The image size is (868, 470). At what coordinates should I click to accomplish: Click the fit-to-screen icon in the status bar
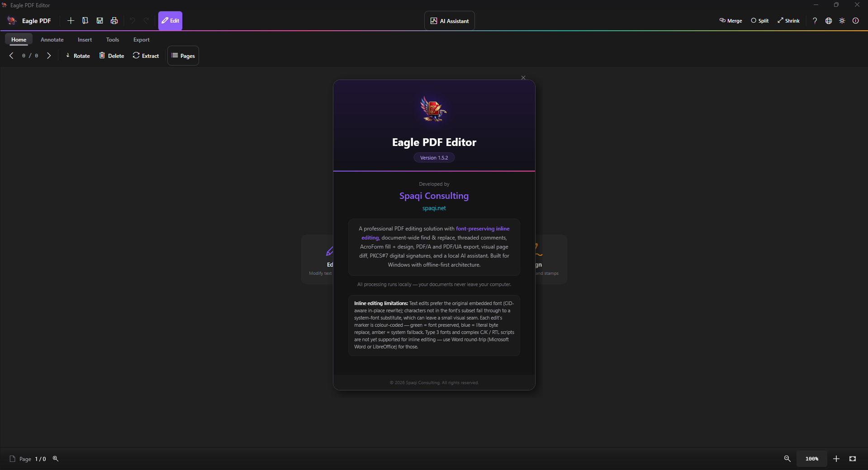pos(853,459)
